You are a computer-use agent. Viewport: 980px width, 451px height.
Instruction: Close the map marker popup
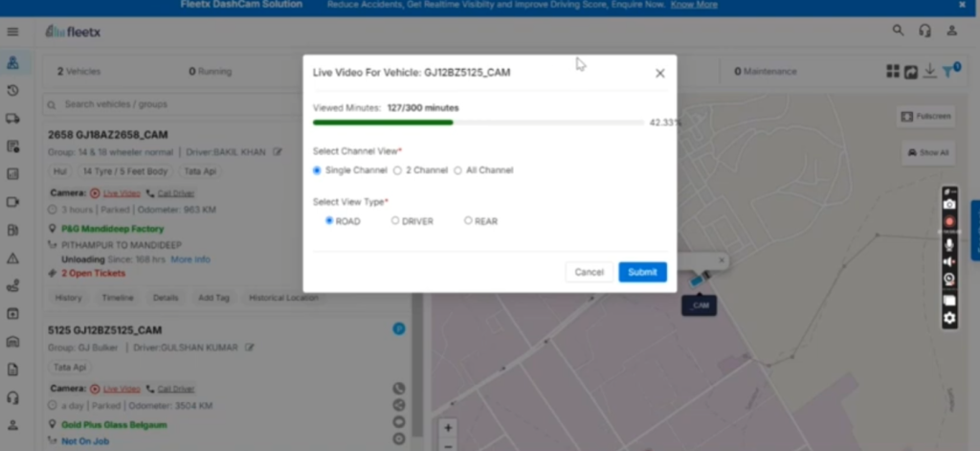point(722,260)
